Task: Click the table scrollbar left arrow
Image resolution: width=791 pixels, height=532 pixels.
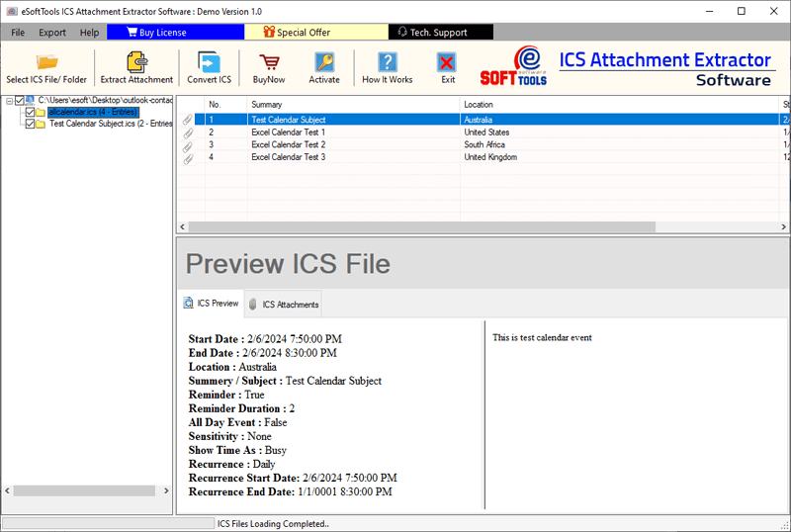Action: click(x=183, y=227)
